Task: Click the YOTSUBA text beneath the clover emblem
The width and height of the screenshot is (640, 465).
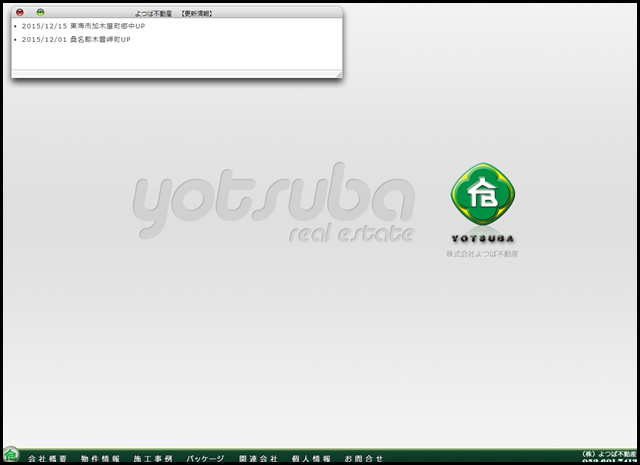Action: (482, 239)
